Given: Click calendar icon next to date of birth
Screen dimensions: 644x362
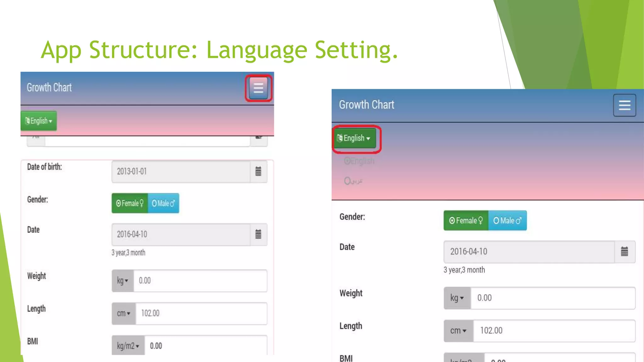Looking at the screenshot, I should pos(258,172).
